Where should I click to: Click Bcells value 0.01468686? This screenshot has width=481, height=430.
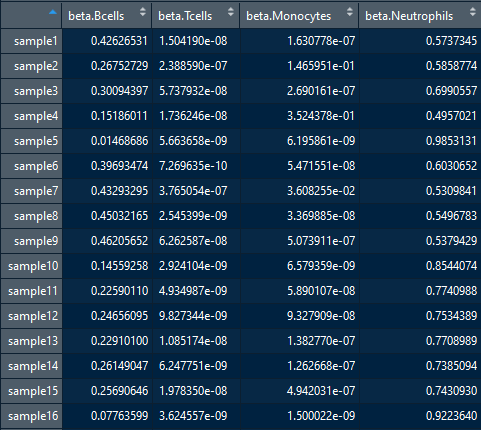click(119, 141)
